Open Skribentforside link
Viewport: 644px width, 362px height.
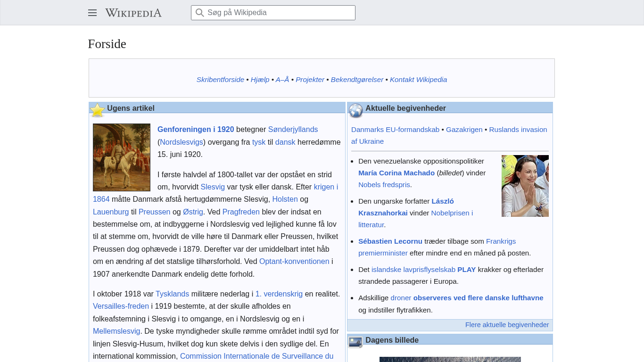pos(220,80)
